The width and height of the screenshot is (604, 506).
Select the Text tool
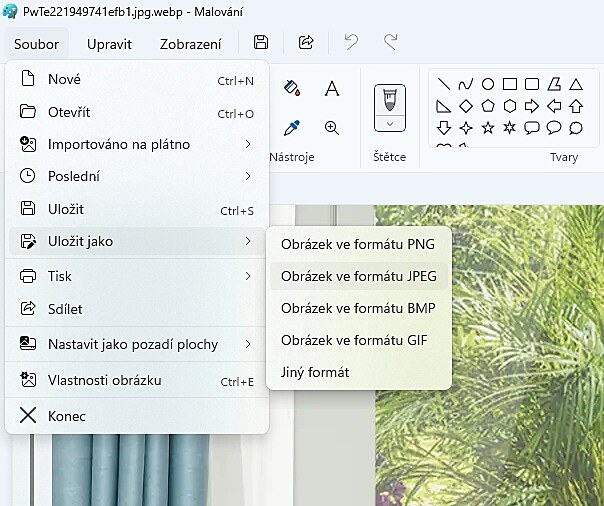[x=332, y=89]
